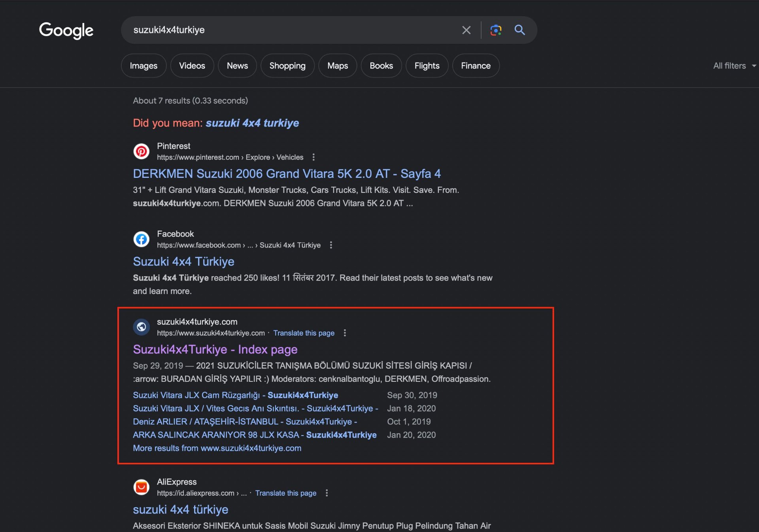Screen dimensions: 759x532
Task: Clear the search box with X
Action: click(466, 30)
